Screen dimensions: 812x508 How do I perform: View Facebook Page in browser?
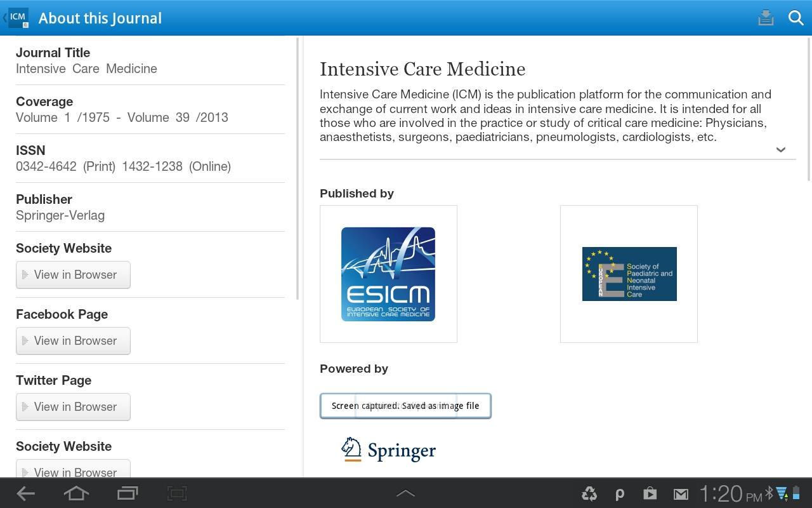point(73,341)
